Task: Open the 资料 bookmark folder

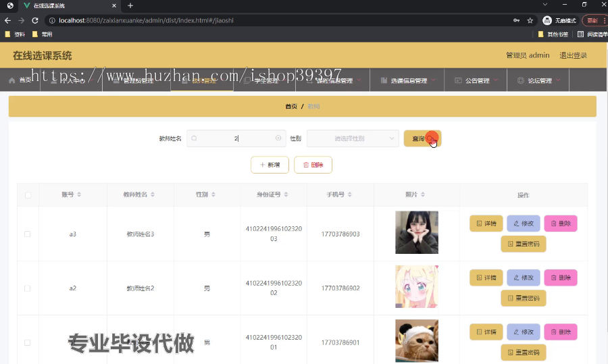Action: pyautogui.click(x=15, y=34)
